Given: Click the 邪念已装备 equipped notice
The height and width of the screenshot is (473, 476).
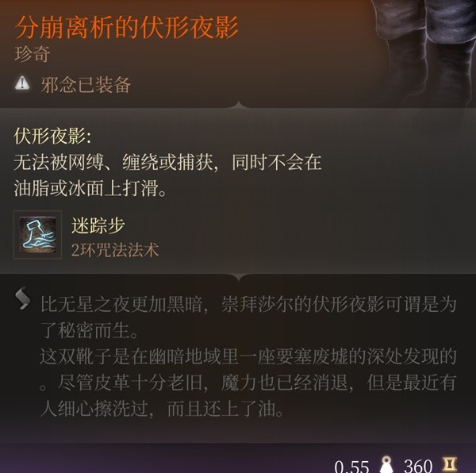Looking at the screenshot, I should click(86, 85).
